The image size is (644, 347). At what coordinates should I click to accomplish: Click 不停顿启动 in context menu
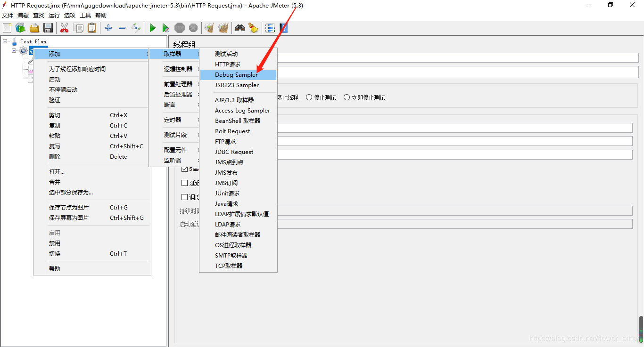[x=92, y=90]
